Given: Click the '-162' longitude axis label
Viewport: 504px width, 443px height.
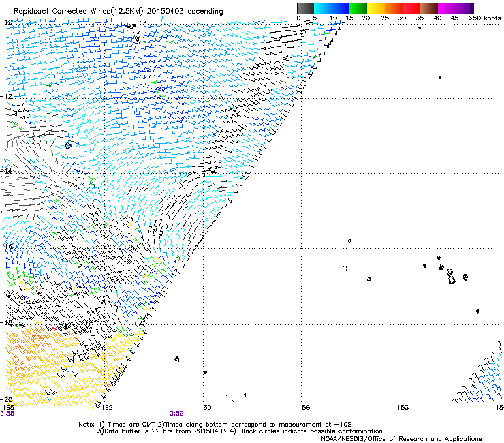Looking at the screenshot, I should coord(105,408).
